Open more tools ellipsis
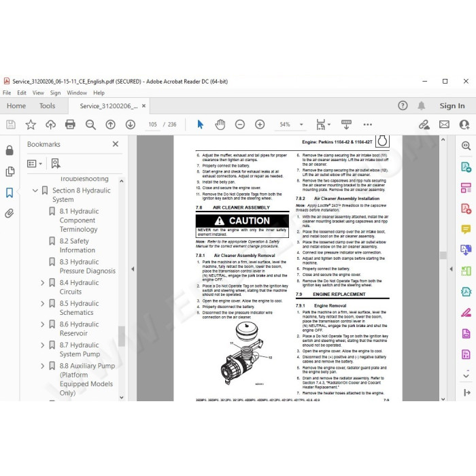The image size is (476, 476). coord(368,124)
